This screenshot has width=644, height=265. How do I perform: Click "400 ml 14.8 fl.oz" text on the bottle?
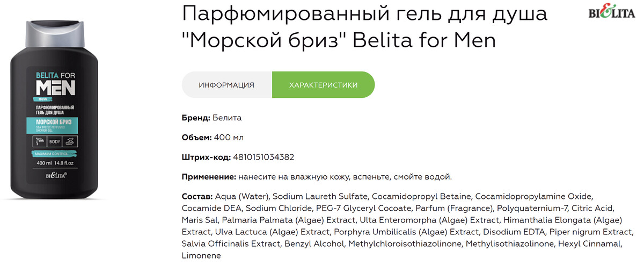point(54,163)
